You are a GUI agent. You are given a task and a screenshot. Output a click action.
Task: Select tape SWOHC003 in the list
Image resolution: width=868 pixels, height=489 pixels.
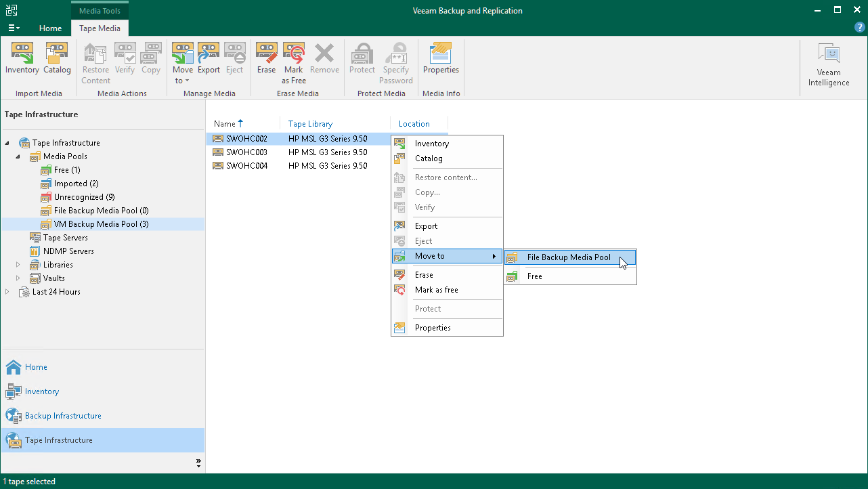(246, 152)
